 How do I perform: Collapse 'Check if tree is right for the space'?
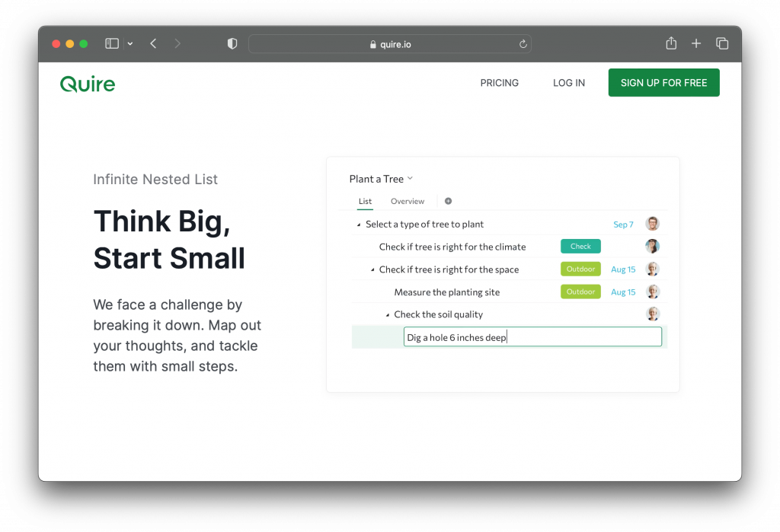(372, 270)
